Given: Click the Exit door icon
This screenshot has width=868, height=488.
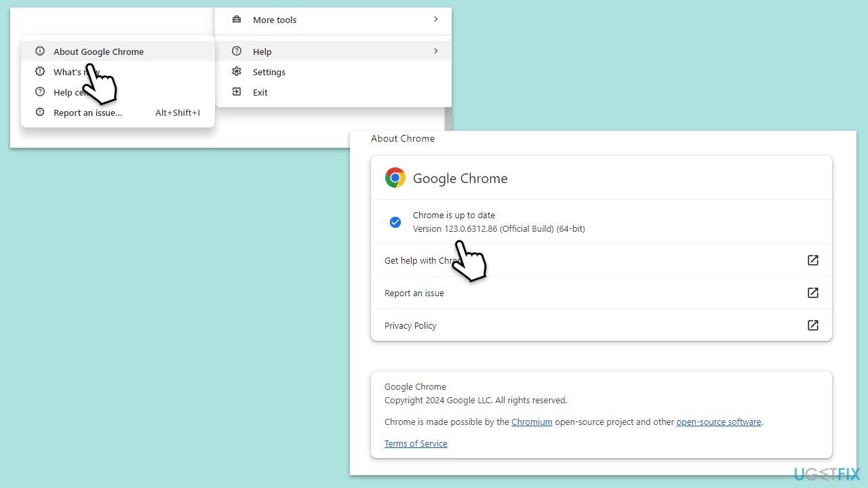Looking at the screenshot, I should pyautogui.click(x=237, y=92).
